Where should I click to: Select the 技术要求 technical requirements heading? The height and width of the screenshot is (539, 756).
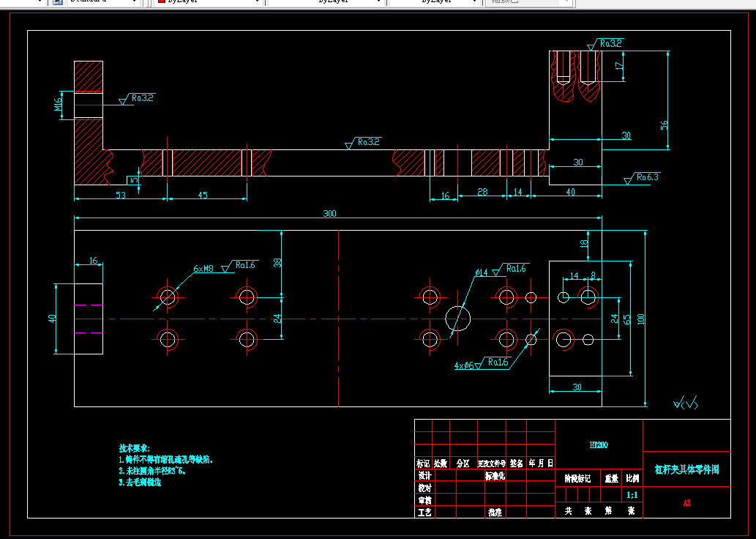(x=135, y=448)
